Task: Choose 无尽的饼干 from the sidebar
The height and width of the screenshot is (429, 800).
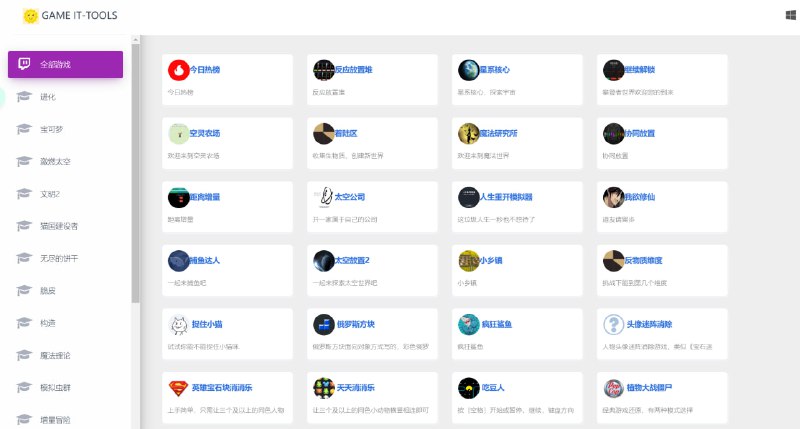Action: (x=58, y=258)
